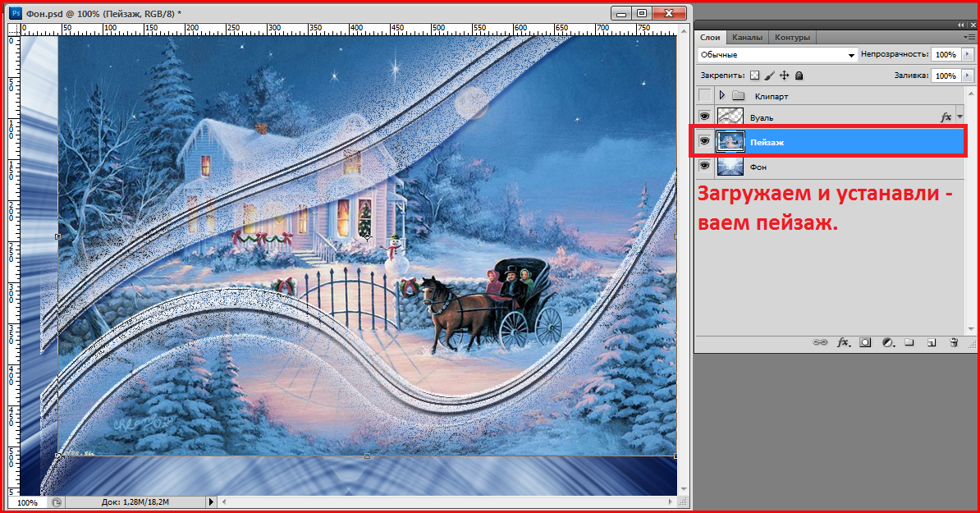Click the ruler origin corner box
The width and height of the screenshot is (980, 513).
tap(15, 29)
